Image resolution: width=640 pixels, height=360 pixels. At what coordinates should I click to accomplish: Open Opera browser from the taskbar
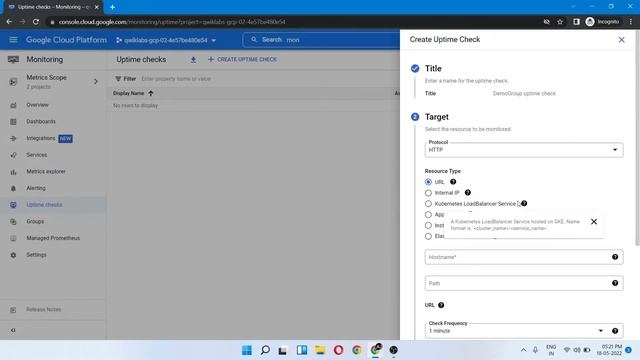(338, 350)
